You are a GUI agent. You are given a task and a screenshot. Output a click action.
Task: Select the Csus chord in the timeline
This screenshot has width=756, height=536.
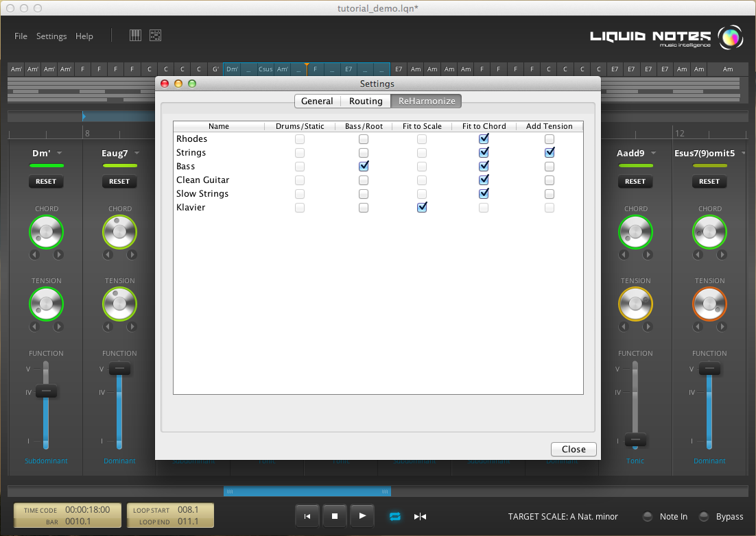pyautogui.click(x=265, y=69)
